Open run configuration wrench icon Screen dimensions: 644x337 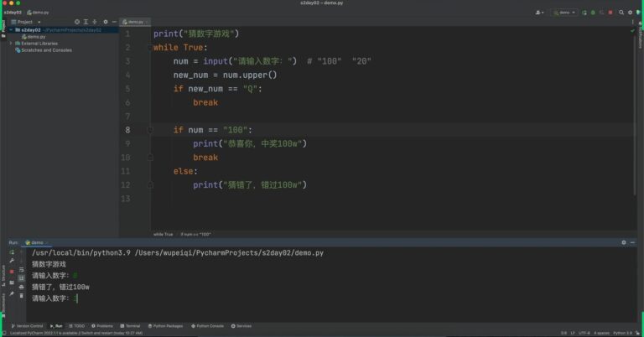click(12, 261)
